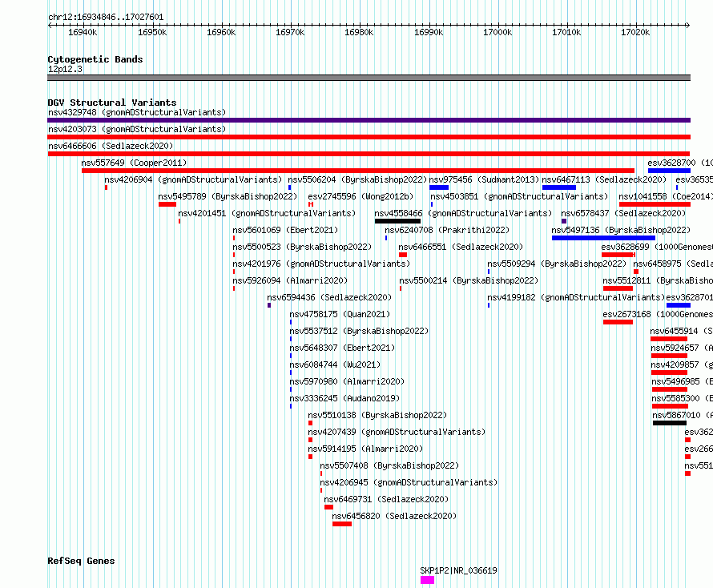
Task: Click the nsv4329748 gnomAD variant label
Action: 137,112
